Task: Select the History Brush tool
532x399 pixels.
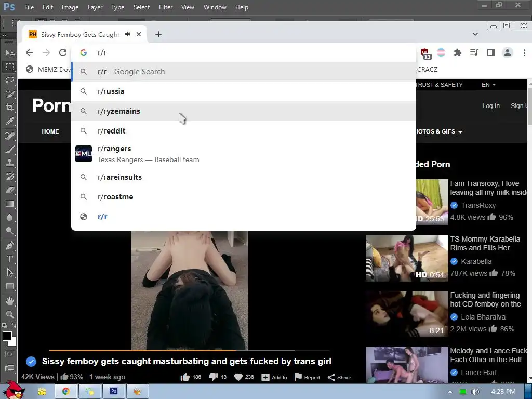Action: [x=9, y=177]
